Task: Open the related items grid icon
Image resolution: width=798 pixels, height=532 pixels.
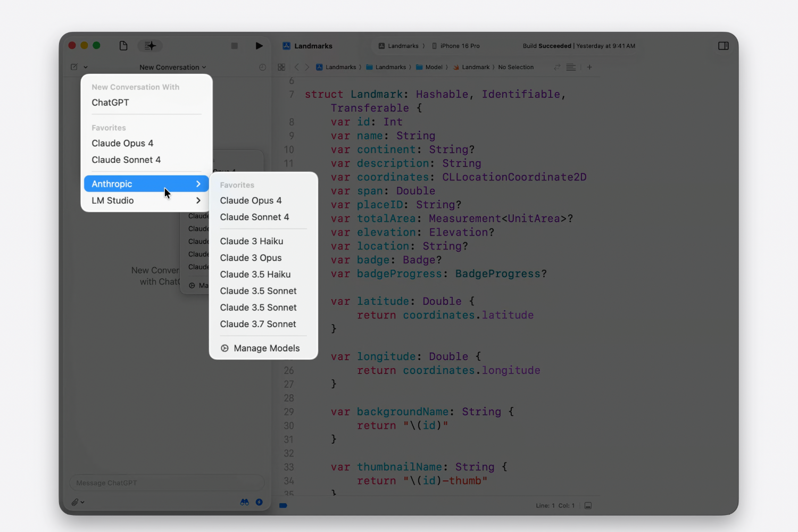Action: (281, 67)
